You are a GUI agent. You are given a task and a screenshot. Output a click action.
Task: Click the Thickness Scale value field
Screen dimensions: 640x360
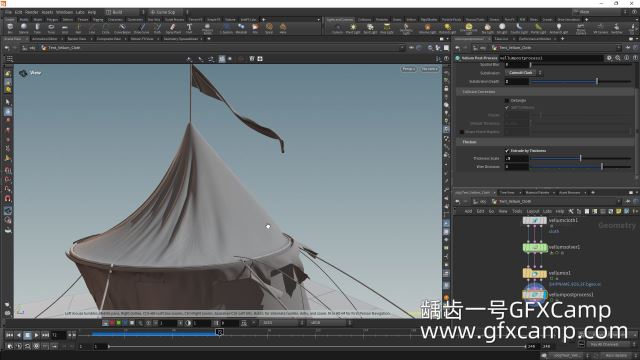pos(516,158)
